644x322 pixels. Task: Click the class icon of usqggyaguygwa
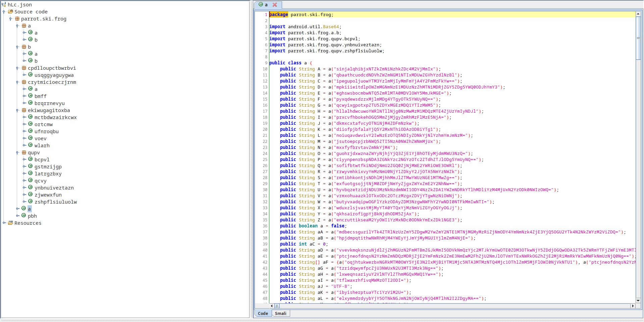click(x=31, y=75)
